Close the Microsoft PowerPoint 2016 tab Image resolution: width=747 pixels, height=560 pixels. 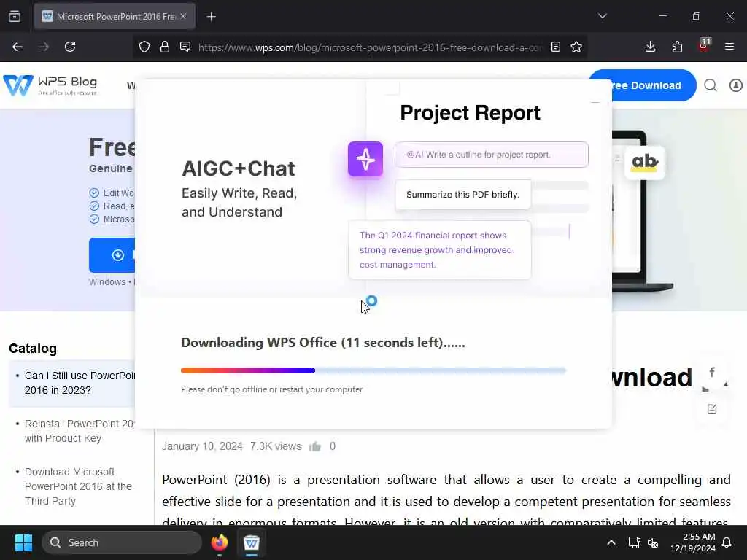[x=183, y=16]
